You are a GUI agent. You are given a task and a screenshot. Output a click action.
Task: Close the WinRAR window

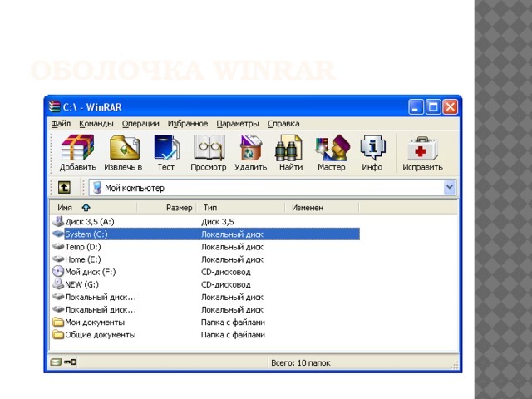pos(451,107)
